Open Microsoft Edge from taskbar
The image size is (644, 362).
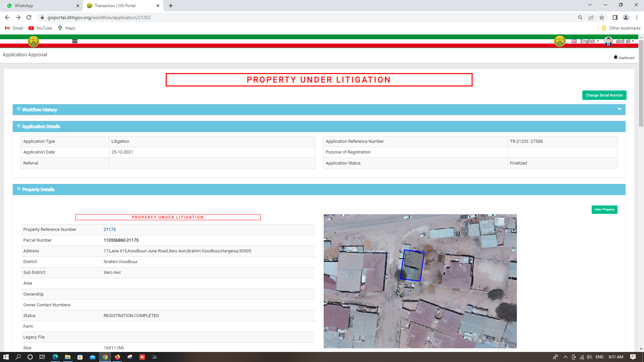pos(55,357)
